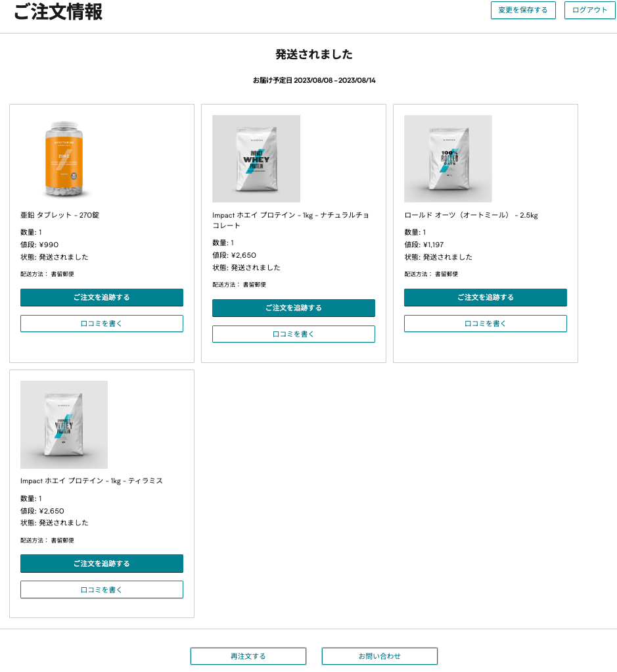Open the chocolate Impact Whey product image
617x672 pixels.
click(x=256, y=158)
